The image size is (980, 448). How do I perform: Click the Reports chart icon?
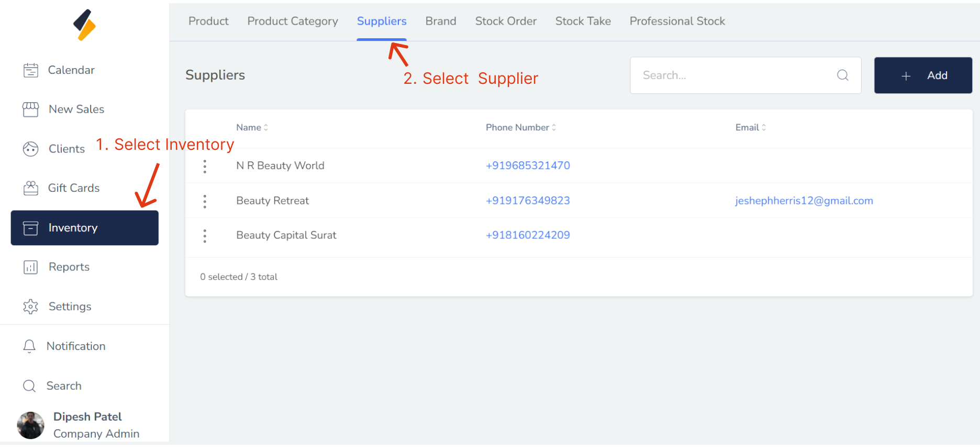31,267
